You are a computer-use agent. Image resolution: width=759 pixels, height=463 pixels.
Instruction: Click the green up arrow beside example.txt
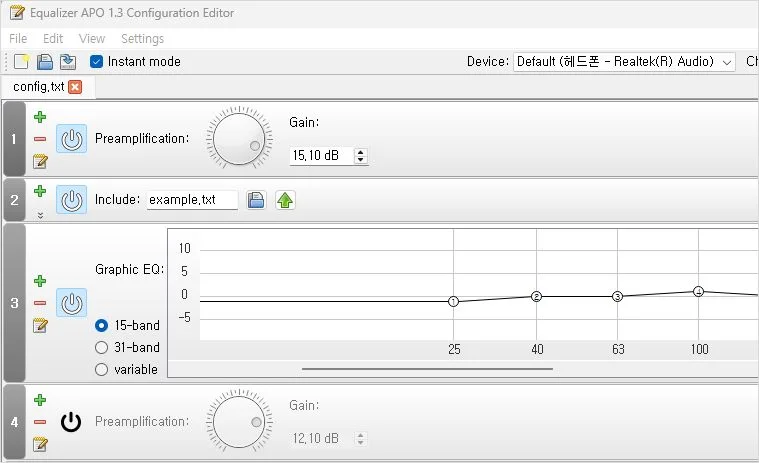pyautogui.click(x=285, y=200)
